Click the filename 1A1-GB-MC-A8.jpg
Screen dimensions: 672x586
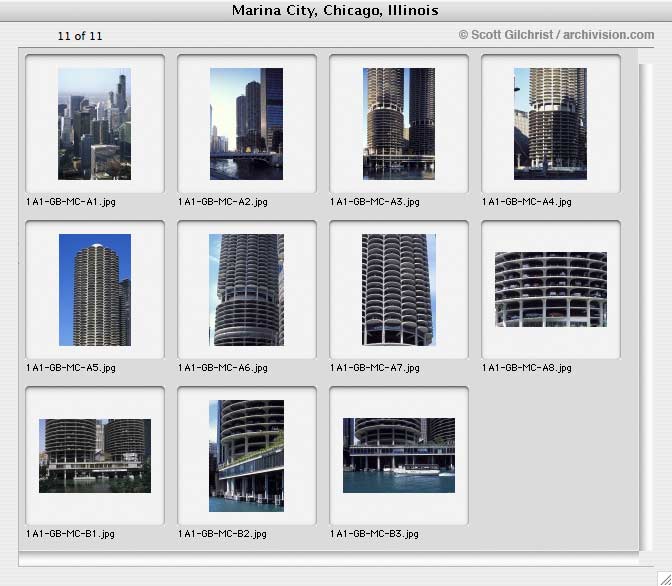(x=527, y=368)
